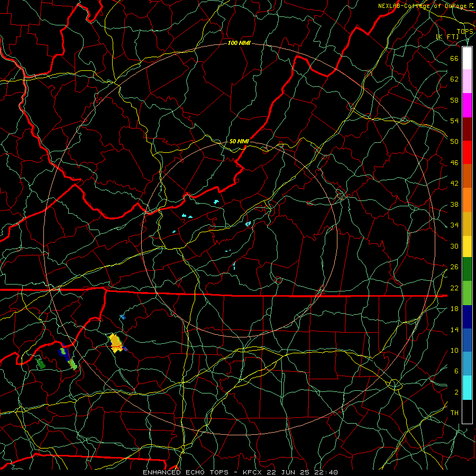Click the "10" legend value
Viewport: 476px width, 476px height.
pyautogui.click(x=454, y=350)
